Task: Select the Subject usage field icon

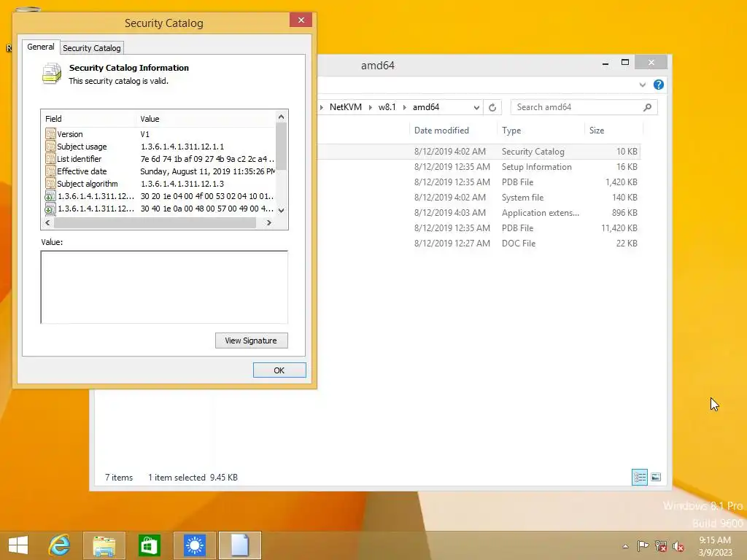Action: pos(50,146)
